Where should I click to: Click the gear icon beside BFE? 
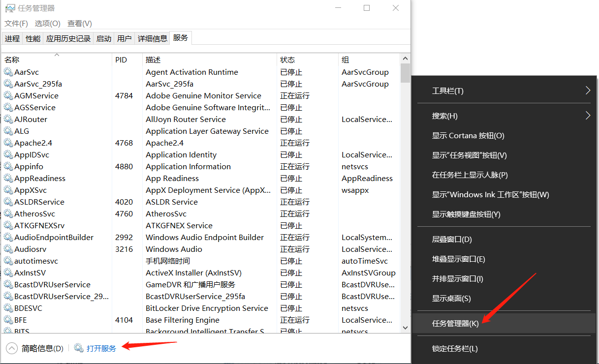8,320
